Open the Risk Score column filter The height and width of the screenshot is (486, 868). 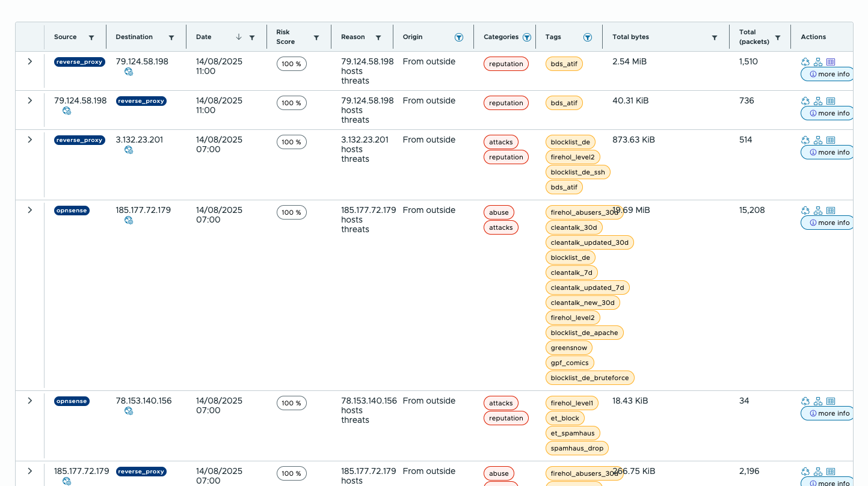pos(316,37)
